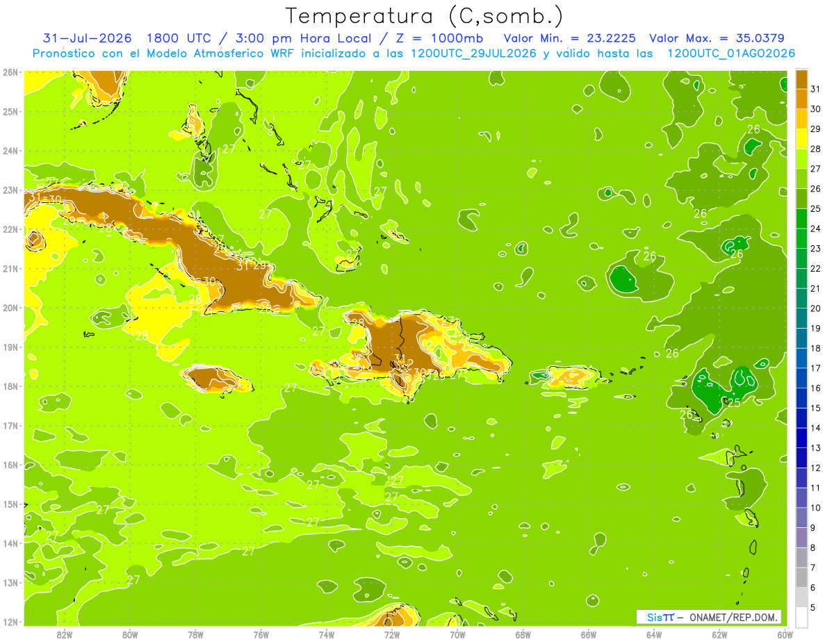Screen dimensions: 834x644
Task: Click the "62W" longitude axis label
Action: click(719, 634)
